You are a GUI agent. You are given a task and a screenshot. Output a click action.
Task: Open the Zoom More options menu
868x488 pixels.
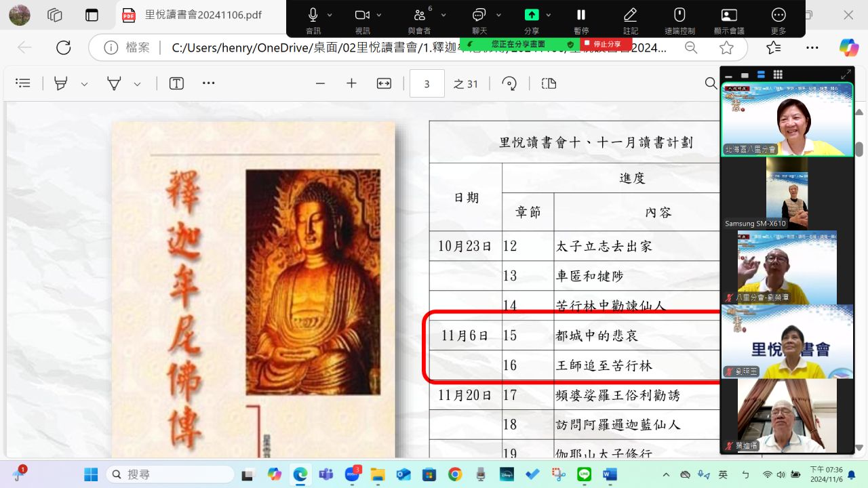coord(778,15)
